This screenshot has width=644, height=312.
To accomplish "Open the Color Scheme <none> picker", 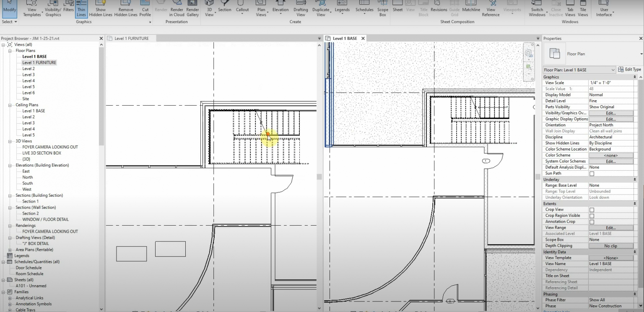I will 612,155.
